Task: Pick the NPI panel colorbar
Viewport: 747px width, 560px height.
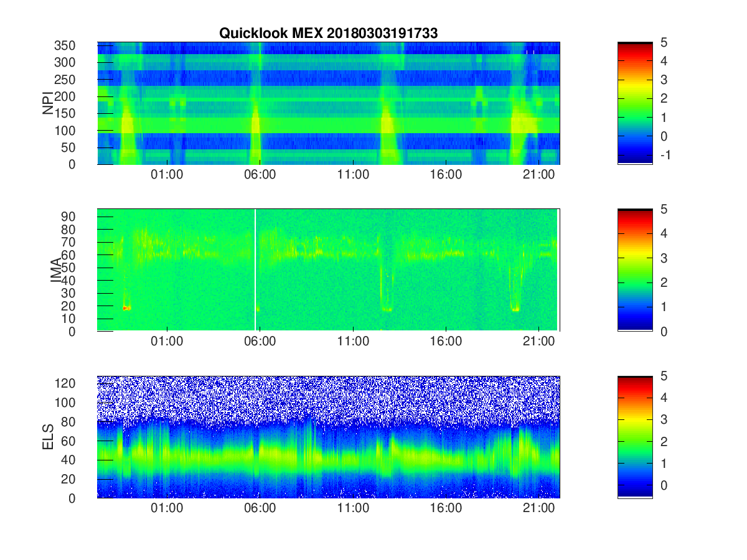Action: [x=635, y=103]
